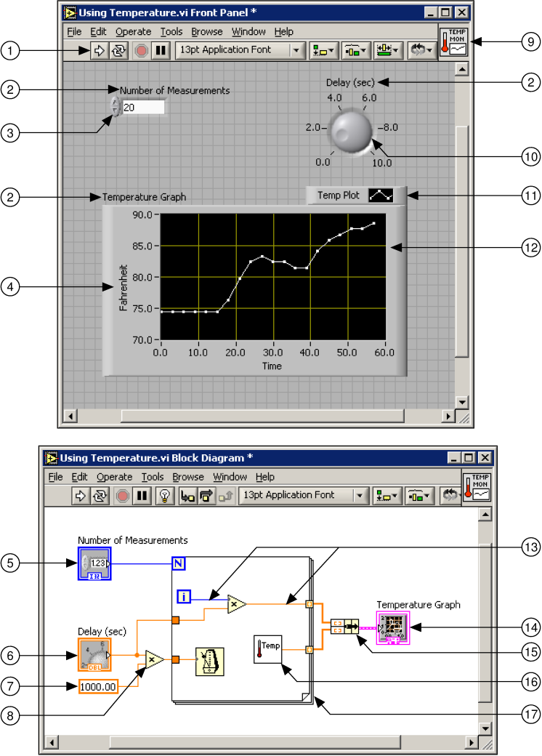This screenshot has height=756, width=542.
Task: Click the Temperature Graph terminal in Block Diagram
Action: pyautogui.click(x=393, y=627)
